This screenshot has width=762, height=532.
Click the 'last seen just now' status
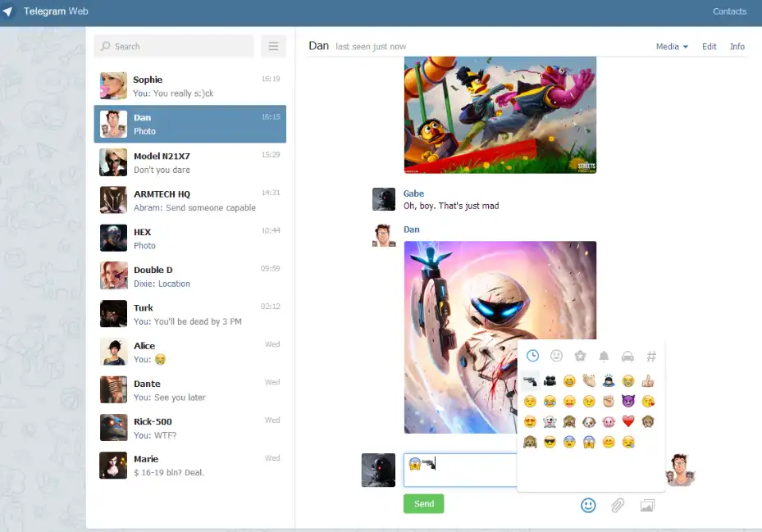(371, 47)
